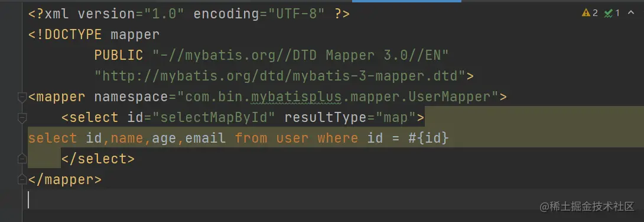Viewport: 644px width, 222px height.
Task: Click the "from" keyword in the SQL statement
Action: tap(251, 138)
